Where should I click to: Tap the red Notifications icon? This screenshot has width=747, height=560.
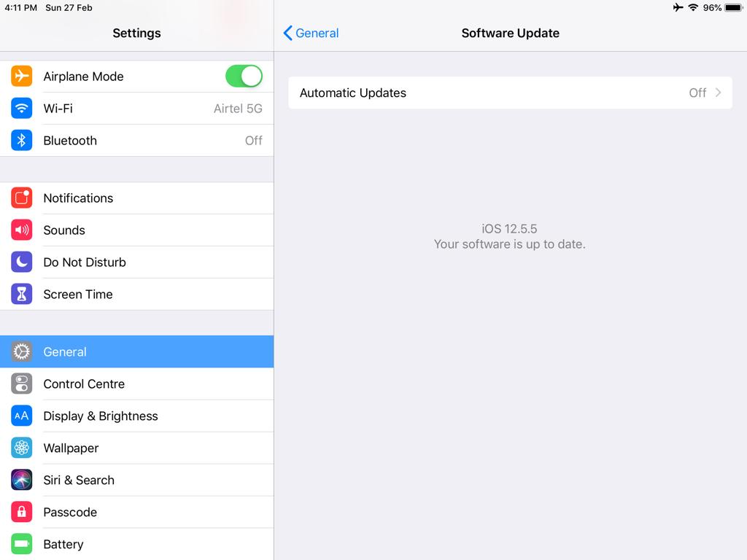21,198
